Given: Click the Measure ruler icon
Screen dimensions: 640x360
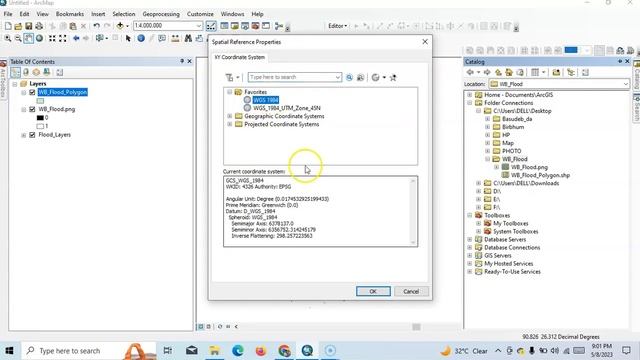Looking at the screenshot, I should (175, 38).
